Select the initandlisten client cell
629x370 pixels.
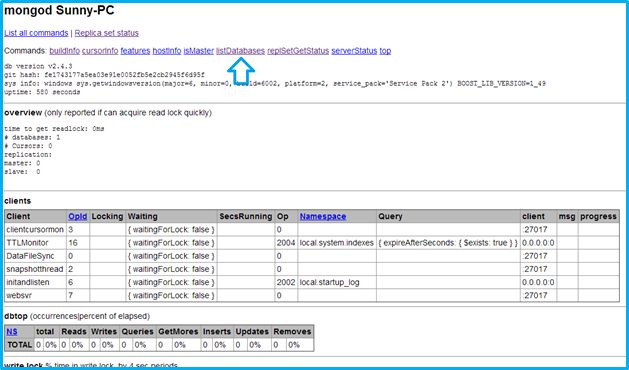tap(35, 282)
